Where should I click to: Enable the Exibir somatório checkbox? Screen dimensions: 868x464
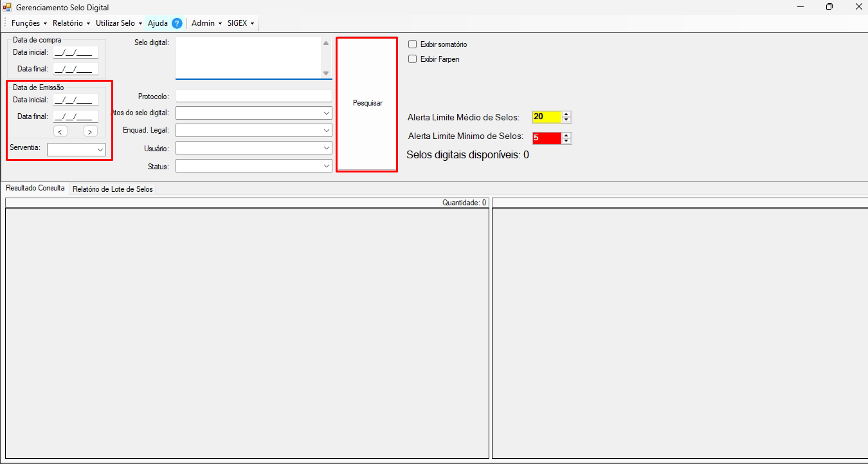pos(413,44)
